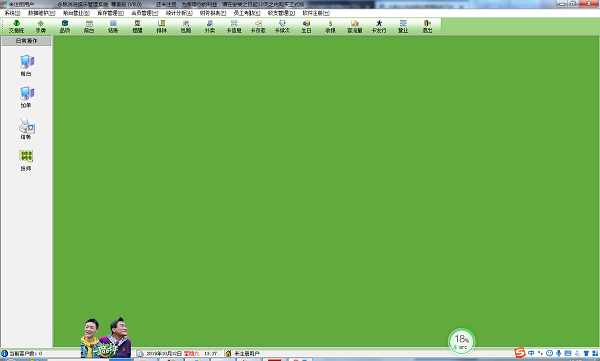Open the 收支管理 menu
Screen dimensions: 600x361
[x=281, y=13]
